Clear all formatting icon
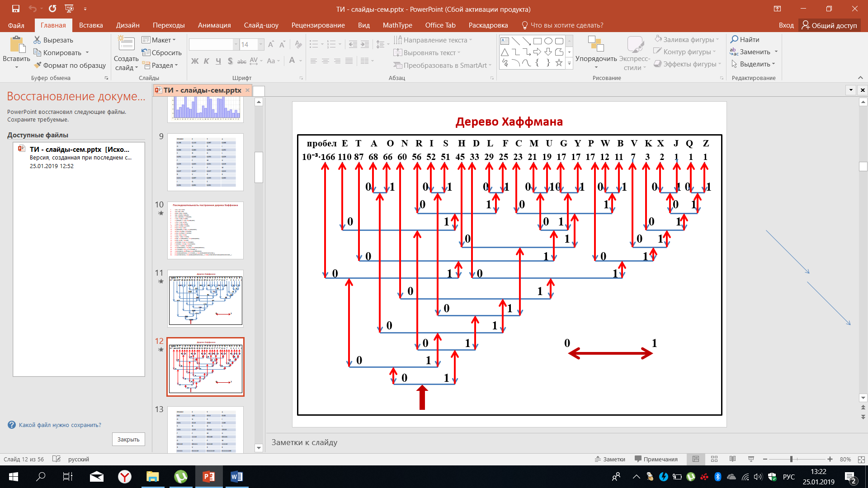The width and height of the screenshot is (868, 488). [298, 44]
